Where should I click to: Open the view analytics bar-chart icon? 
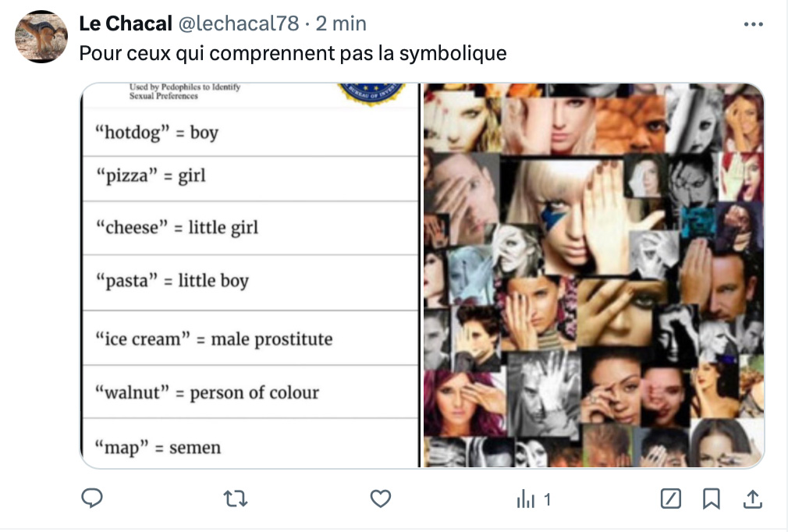tap(526, 499)
